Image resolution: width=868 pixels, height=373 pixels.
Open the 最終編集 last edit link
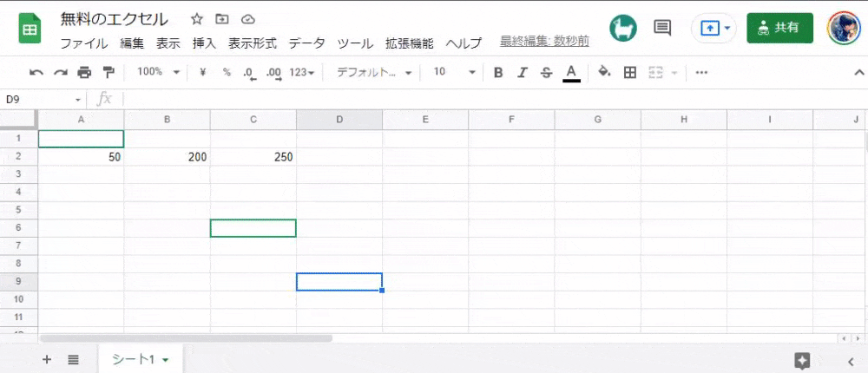coord(544,41)
